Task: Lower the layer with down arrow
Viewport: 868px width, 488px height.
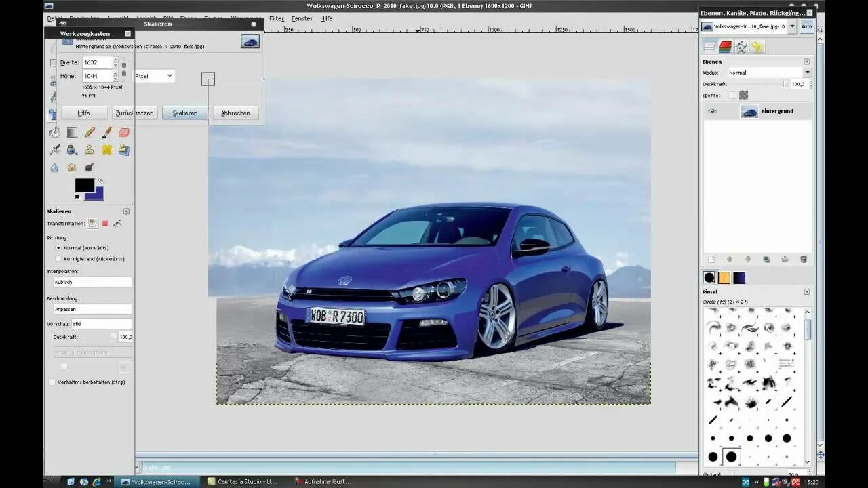Action: point(748,259)
